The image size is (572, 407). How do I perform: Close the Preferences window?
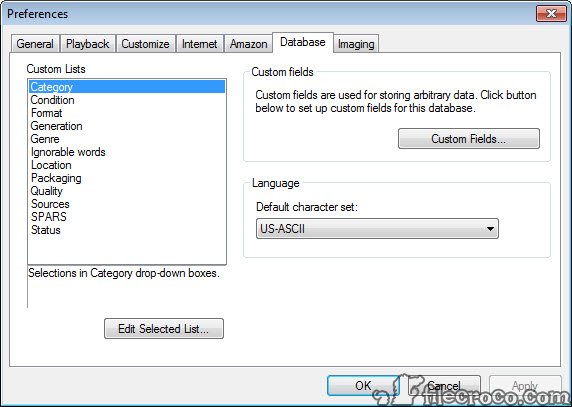click(551, 14)
